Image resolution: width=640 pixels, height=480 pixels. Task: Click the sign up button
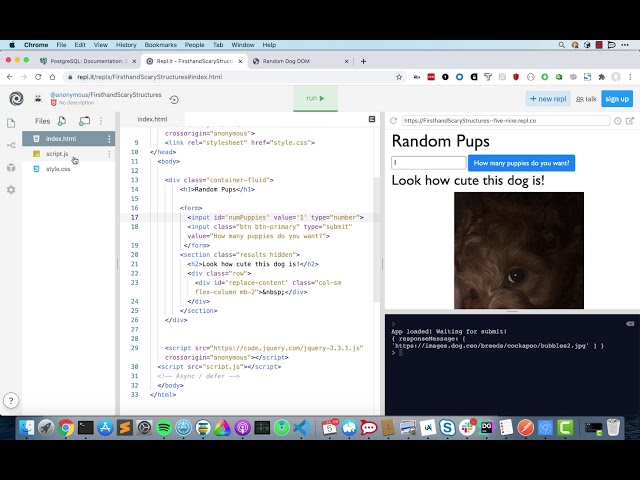[x=617, y=99]
